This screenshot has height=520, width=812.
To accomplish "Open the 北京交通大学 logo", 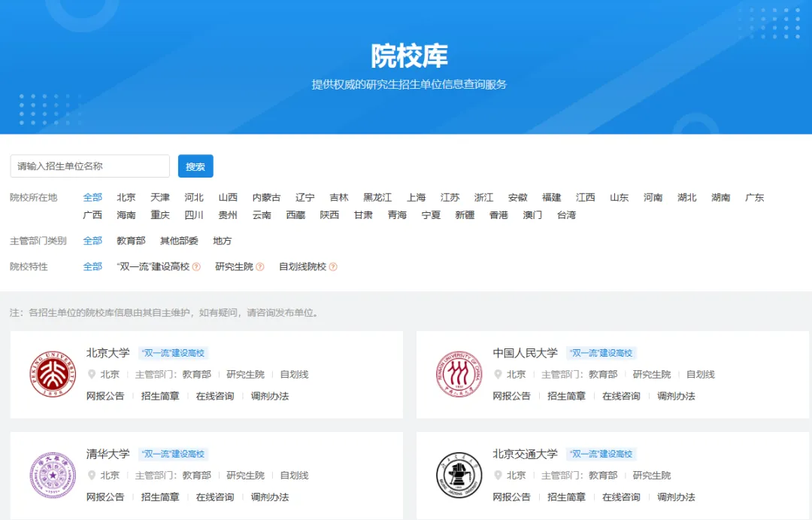I will coord(459,475).
